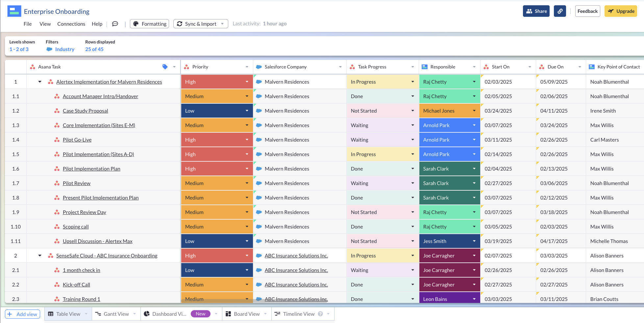644x323 pixels.
Task: Click the Asana icon in Priority column header
Action: point(186,67)
